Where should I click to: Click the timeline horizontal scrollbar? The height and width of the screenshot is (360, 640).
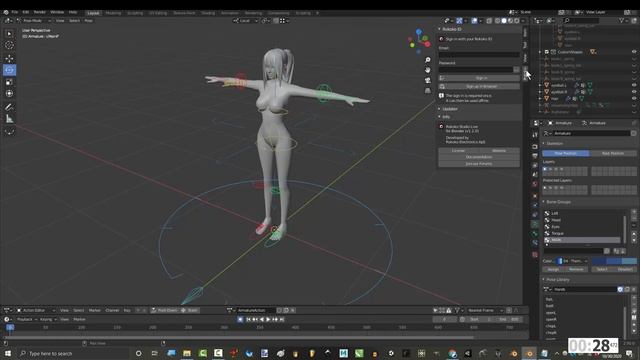[239, 338]
